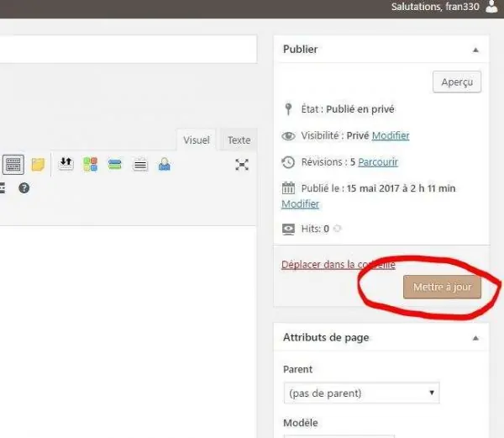Click inside the white editor content area
Image resolution: width=504 pixels, height=438 pixels.
point(129,331)
